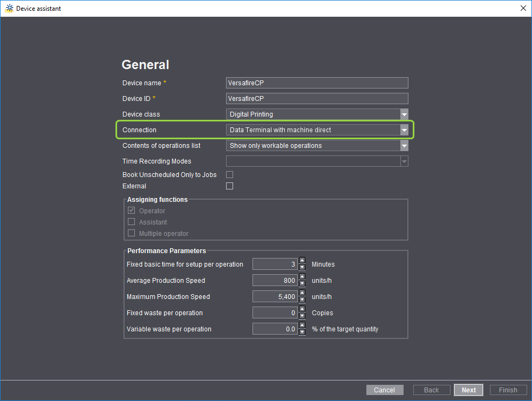Open Contents of operations list dropdown

[404, 146]
